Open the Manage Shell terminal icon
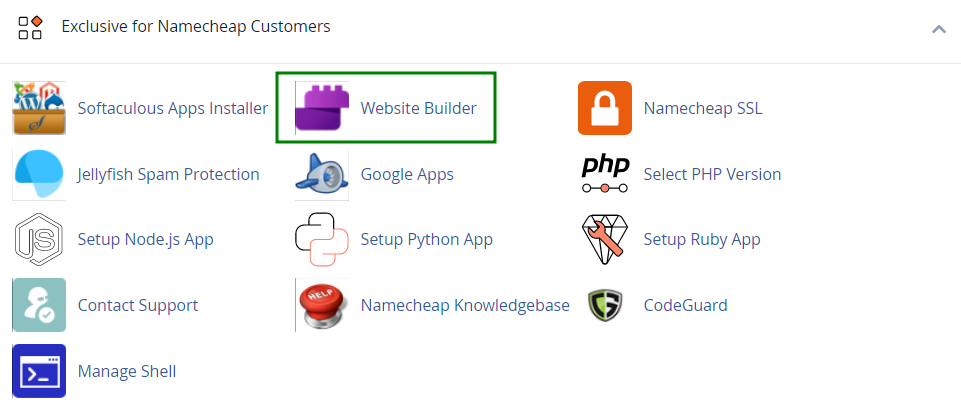 39,371
